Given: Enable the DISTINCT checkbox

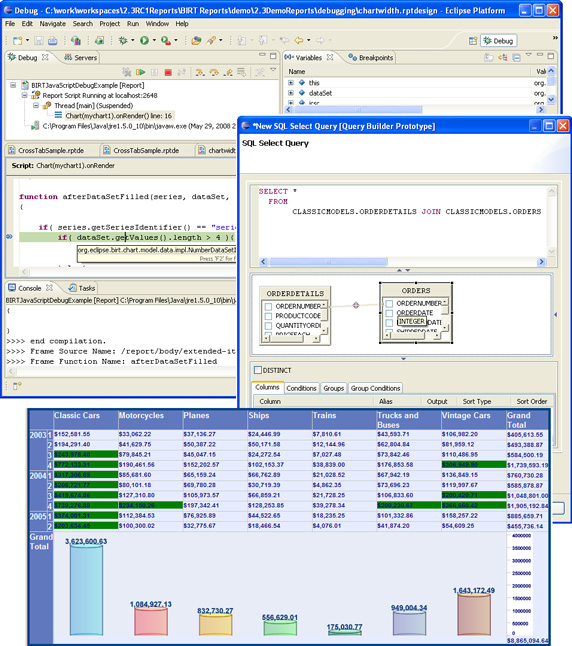Looking at the screenshot, I should [x=258, y=370].
